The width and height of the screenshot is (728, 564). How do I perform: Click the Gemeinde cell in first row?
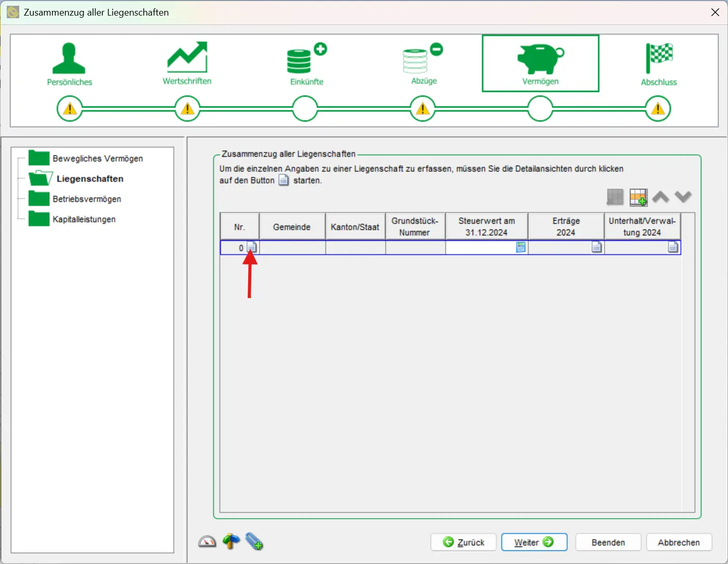pyautogui.click(x=292, y=248)
